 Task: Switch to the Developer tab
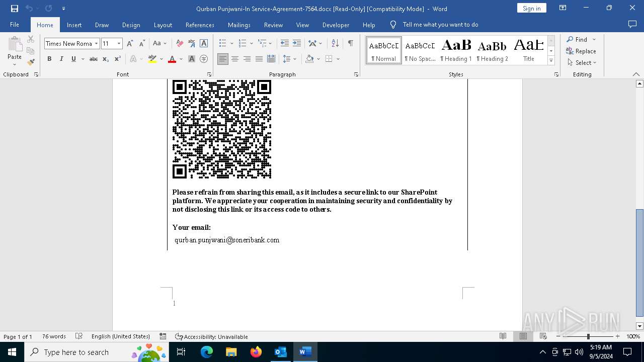click(x=336, y=25)
